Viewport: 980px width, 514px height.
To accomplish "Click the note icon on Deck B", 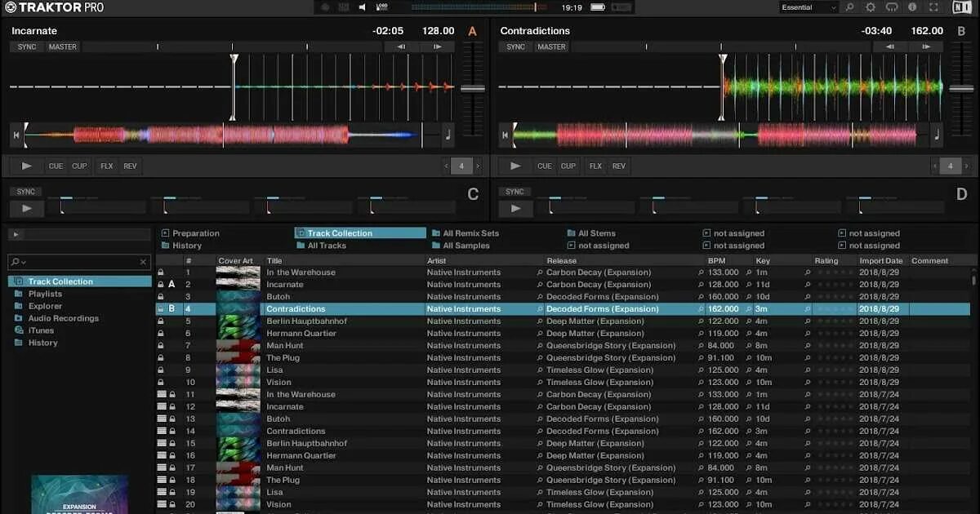I will [x=936, y=135].
